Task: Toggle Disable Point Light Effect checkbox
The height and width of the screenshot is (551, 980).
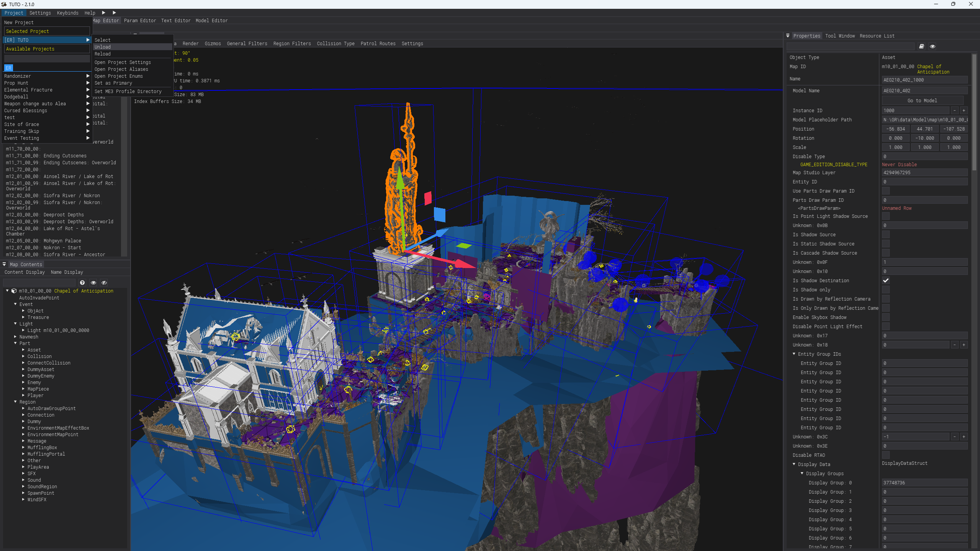Action: 886,327
